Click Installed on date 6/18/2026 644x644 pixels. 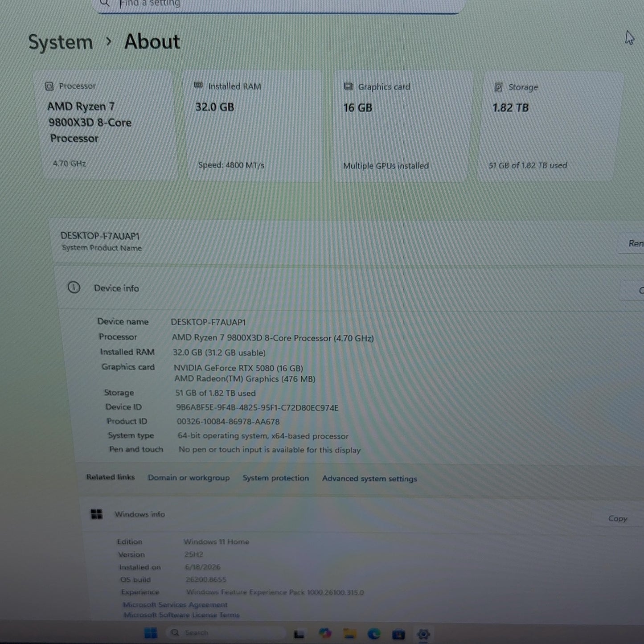point(202,567)
